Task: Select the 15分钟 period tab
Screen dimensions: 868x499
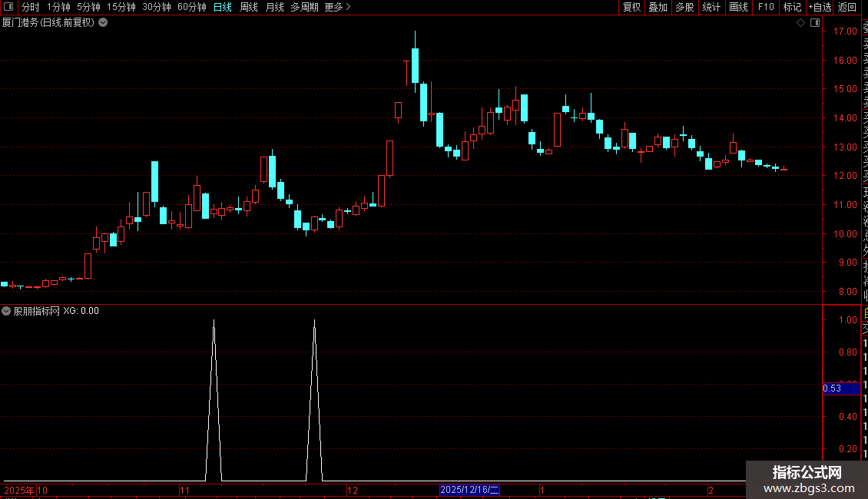Action: click(x=121, y=7)
